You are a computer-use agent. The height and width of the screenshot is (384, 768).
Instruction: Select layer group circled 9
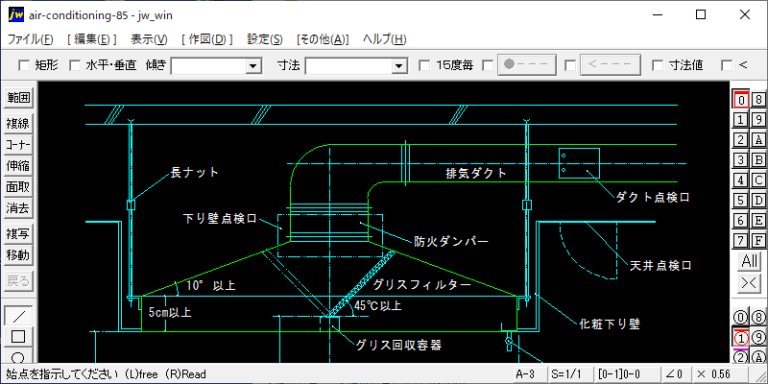click(x=758, y=337)
